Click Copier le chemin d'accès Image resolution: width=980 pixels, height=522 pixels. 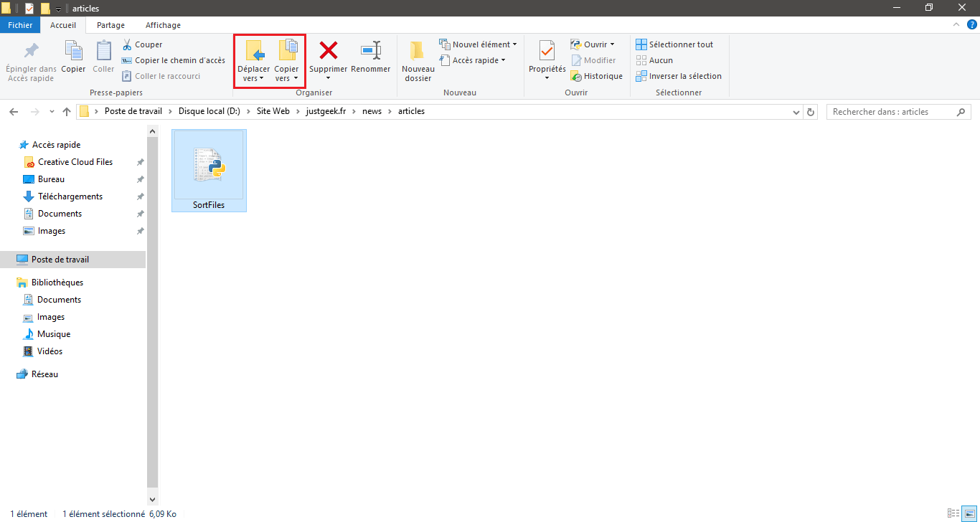173,60
